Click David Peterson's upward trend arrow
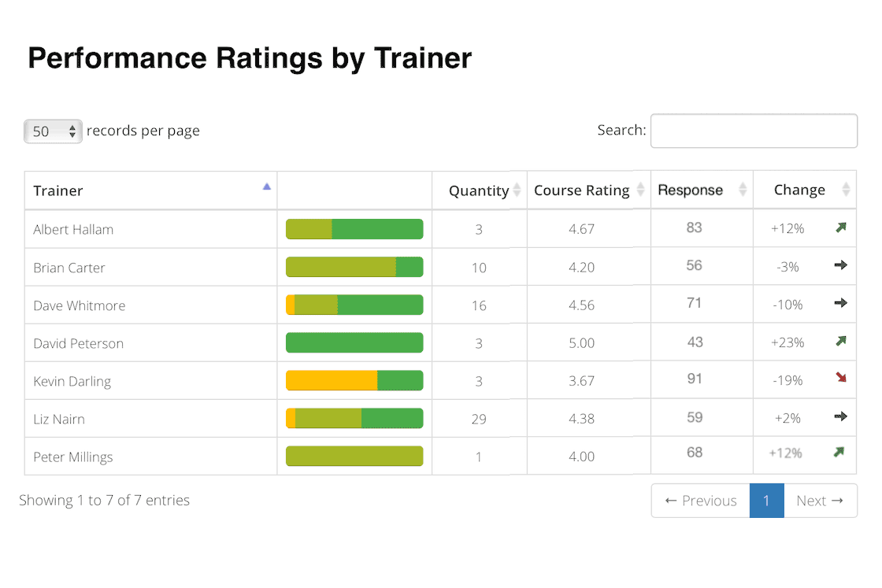The width and height of the screenshot is (882, 588). pos(841,341)
